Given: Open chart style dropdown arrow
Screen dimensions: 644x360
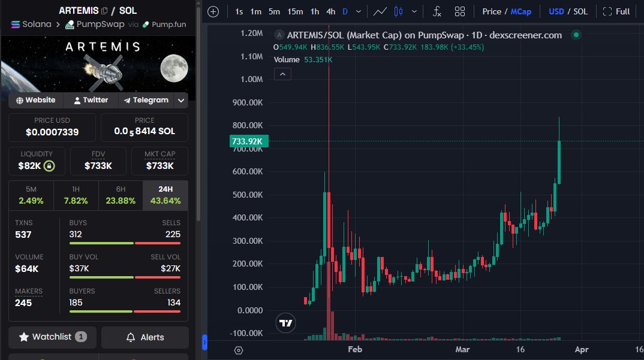Looking at the screenshot, I should click(x=414, y=11).
